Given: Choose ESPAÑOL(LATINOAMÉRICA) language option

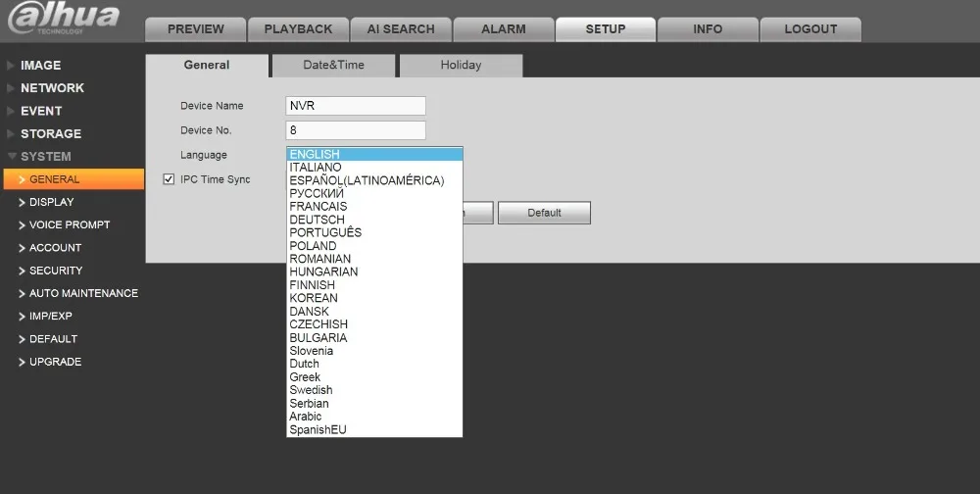Looking at the screenshot, I should (374, 180).
